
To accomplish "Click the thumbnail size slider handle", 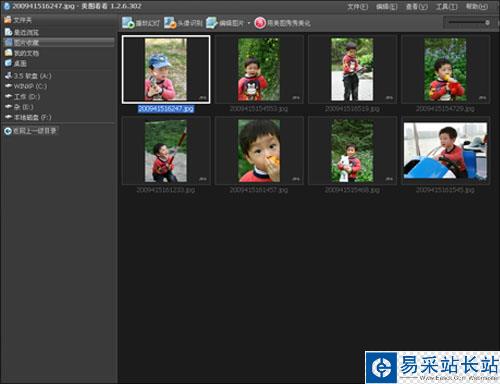I will click(487, 22).
